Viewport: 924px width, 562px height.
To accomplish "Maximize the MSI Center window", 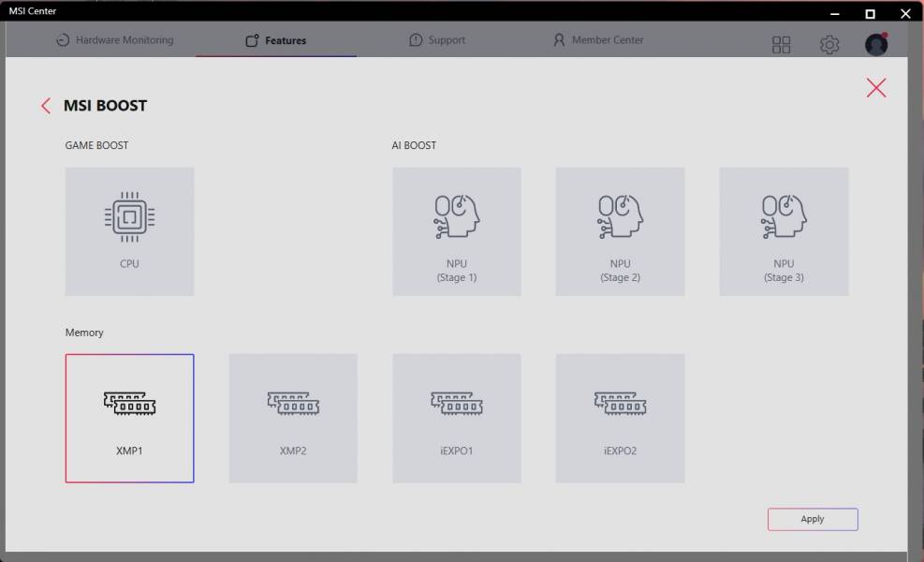I will click(870, 13).
